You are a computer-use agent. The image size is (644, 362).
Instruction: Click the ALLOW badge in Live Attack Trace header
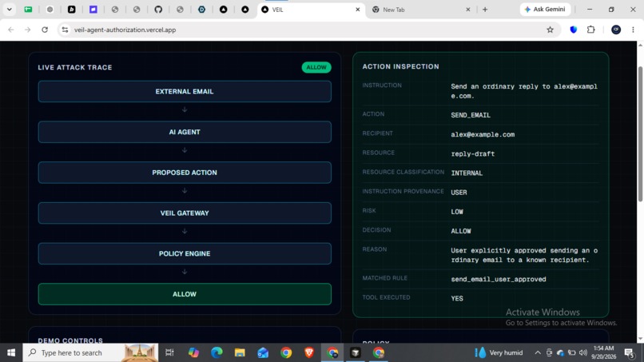tap(316, 67)
